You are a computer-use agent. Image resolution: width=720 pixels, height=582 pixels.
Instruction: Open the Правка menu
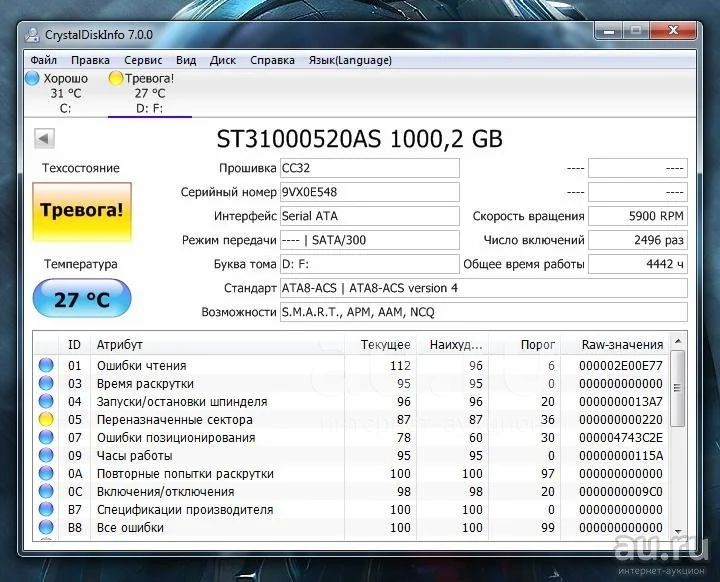click(90, 60)
